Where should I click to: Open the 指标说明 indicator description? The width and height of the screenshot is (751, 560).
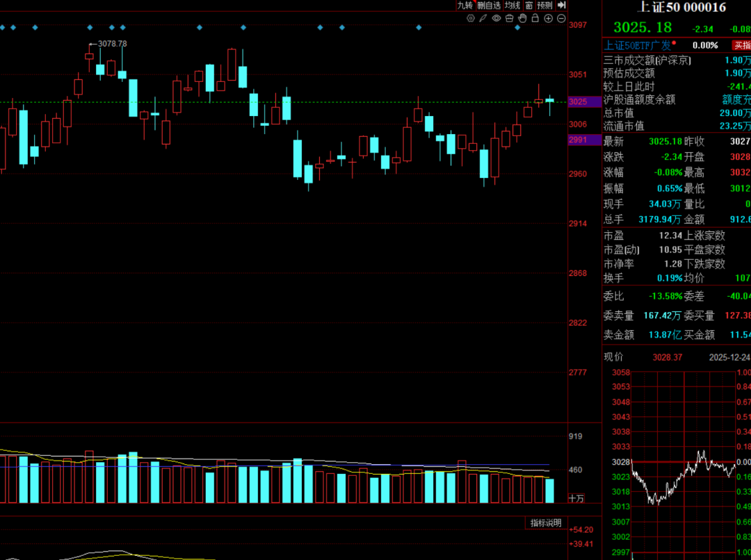coord(546,523)
